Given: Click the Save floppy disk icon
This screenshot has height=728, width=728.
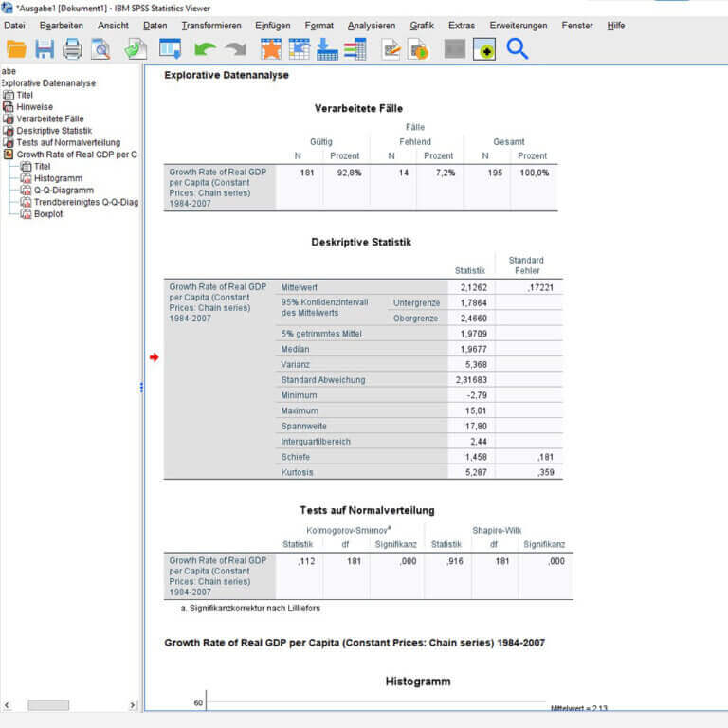Looking at the screenshot, I should coord(45,49).
